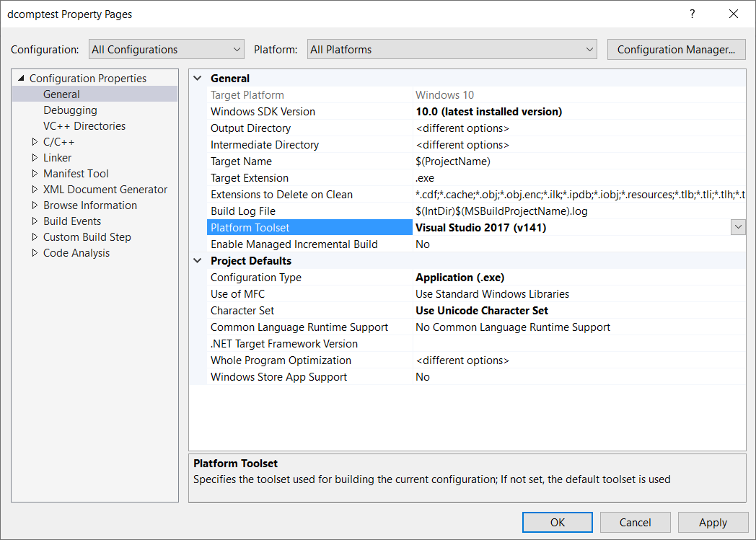Select the Code Analysis tree item

coord(76,253)
